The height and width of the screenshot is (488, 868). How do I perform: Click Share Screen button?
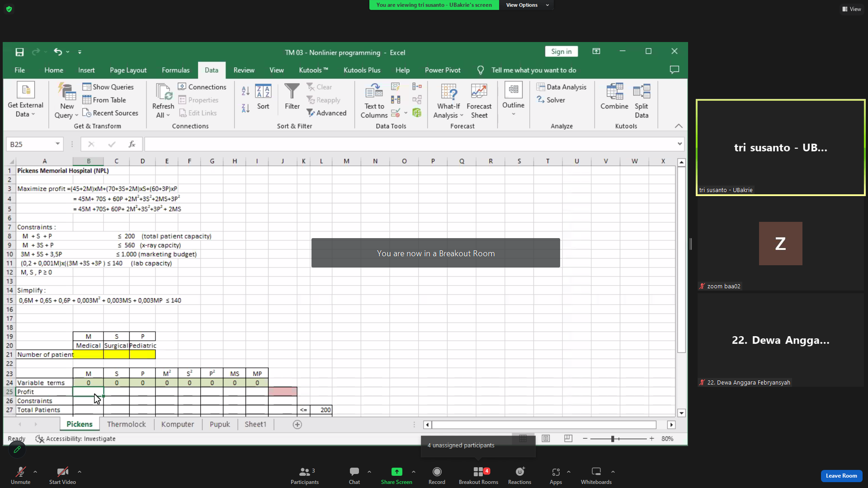click(x=396, y=475)
